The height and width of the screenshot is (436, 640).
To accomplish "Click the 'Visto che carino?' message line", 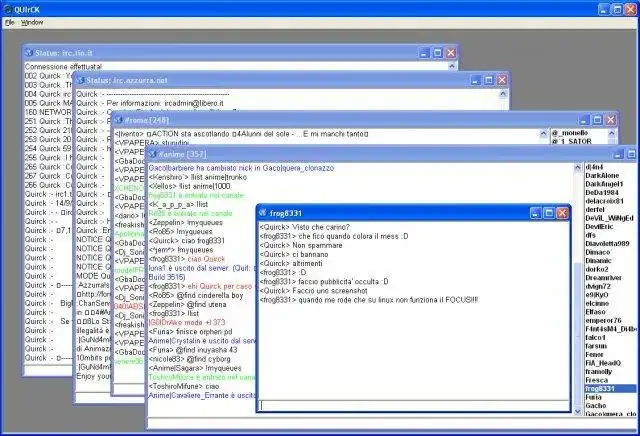I will 304,227.
